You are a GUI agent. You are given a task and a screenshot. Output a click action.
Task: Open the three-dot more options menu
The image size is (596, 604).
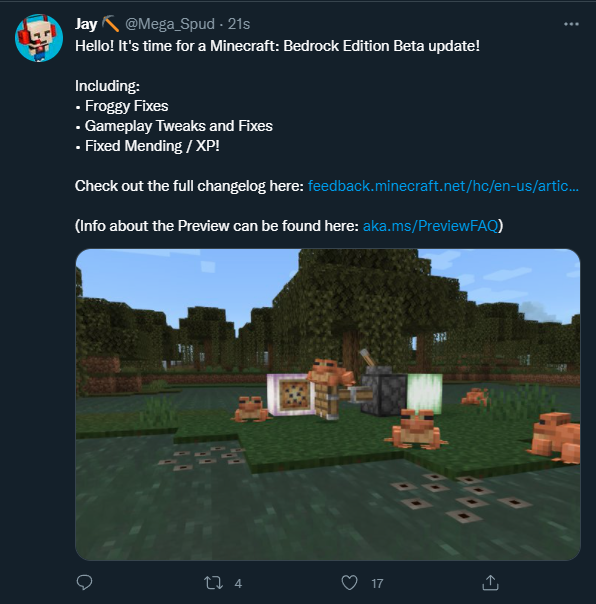(x=571, y=24)
